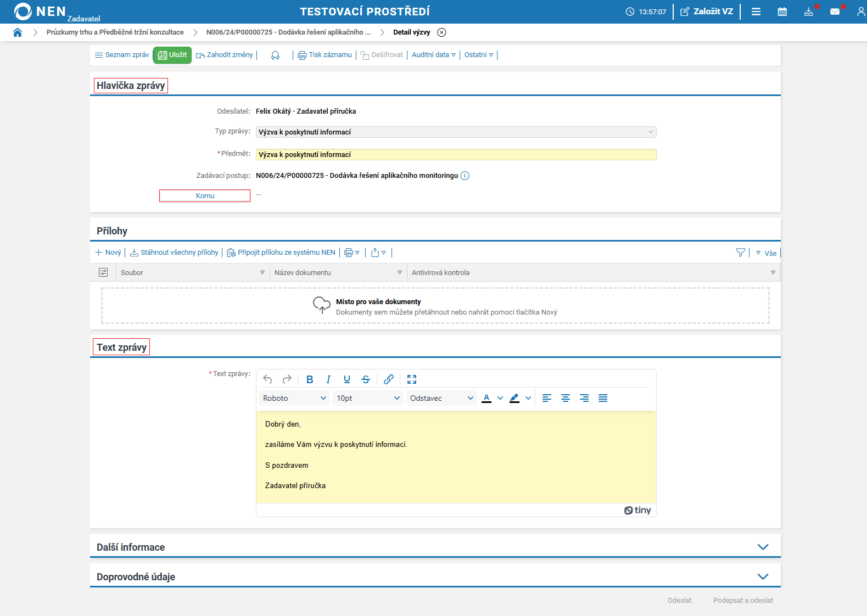Click the insert link icon in editor
867x616 pixels.
(389, 379)
